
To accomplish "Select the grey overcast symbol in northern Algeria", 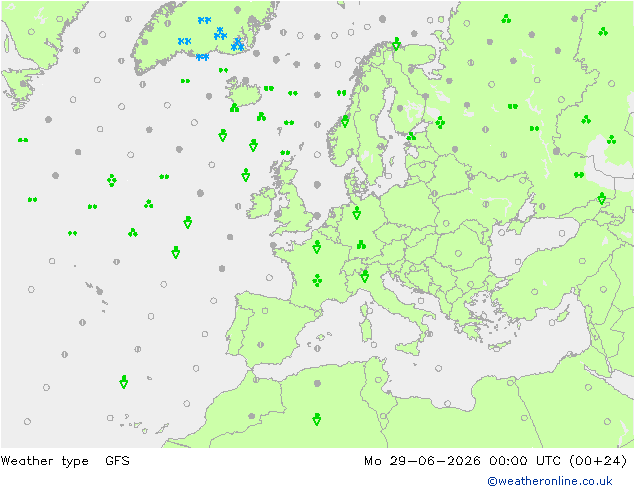I will tap(317, 383).
